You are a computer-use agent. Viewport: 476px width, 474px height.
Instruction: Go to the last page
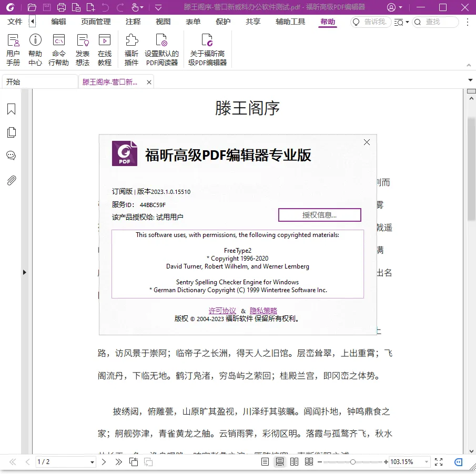pos(119,462)
